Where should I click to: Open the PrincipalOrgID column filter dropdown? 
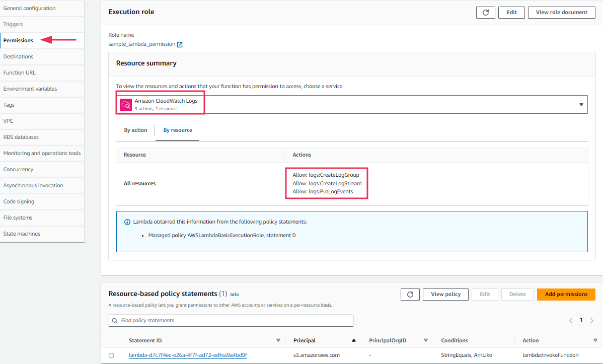click(x=425, y=340)
